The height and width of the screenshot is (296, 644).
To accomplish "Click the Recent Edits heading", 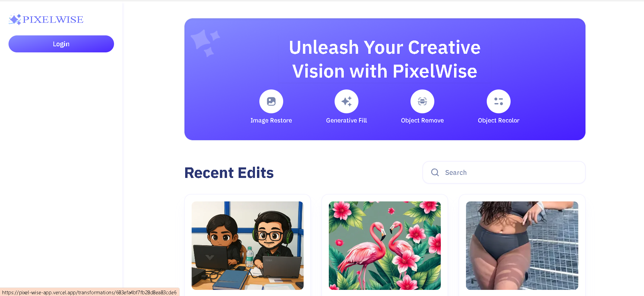I will point(229,173).
